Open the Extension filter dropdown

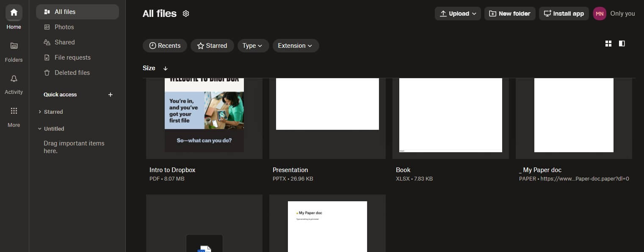tap(296, 46)
